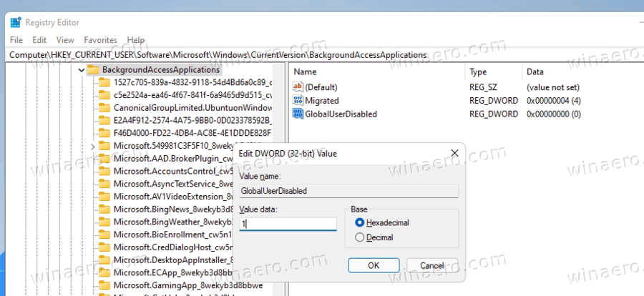The height and width of the screenshot is (296, 644).
Task: Click folder icon of Microsoft.AAD.BrokerPlugin key
Action: click(x=104, y=159)
